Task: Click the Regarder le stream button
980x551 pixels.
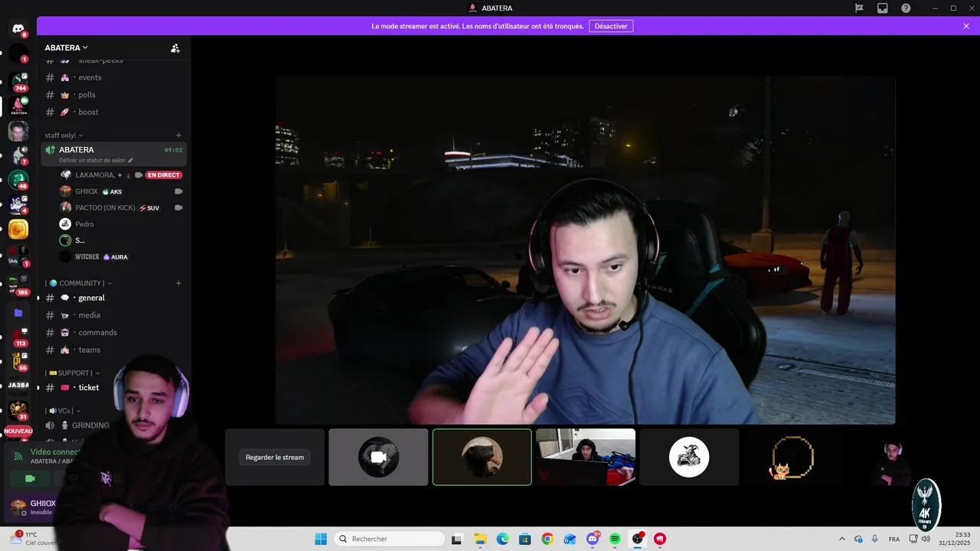Action: (x=275, y=457)
